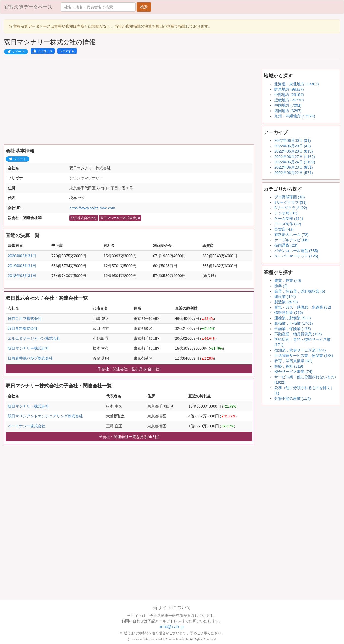Browse industry 製造業 (2575)

tap(286, 302)
